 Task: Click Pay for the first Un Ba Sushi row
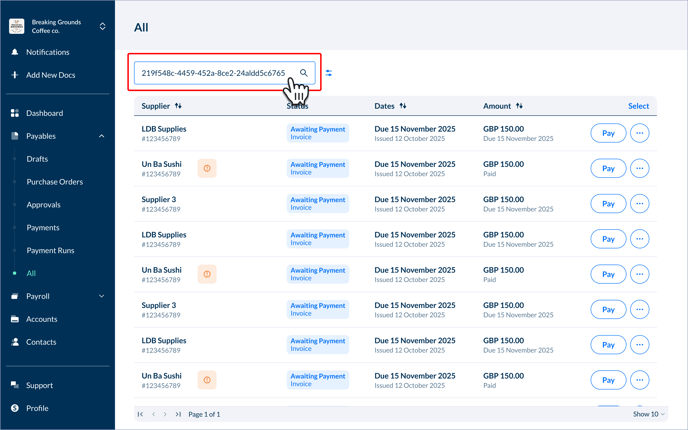(x=608, y=168)
